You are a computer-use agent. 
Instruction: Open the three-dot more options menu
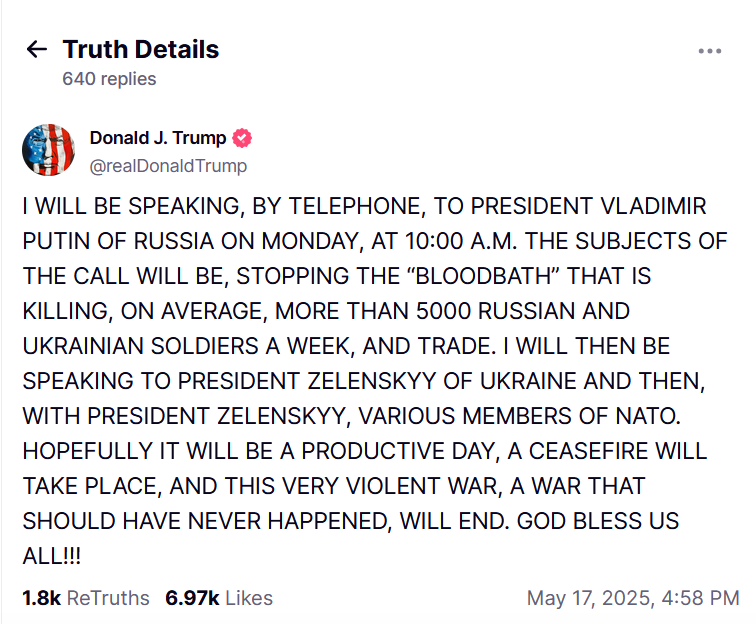[x=709, y=51]
